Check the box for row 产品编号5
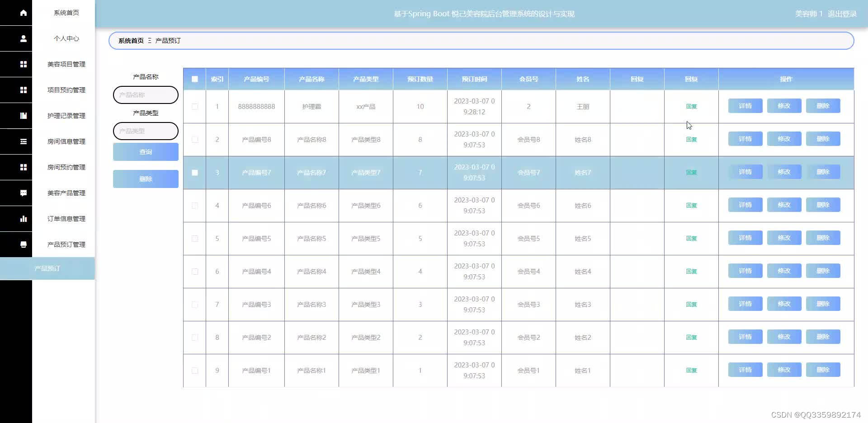 click(x=195, y=239)
